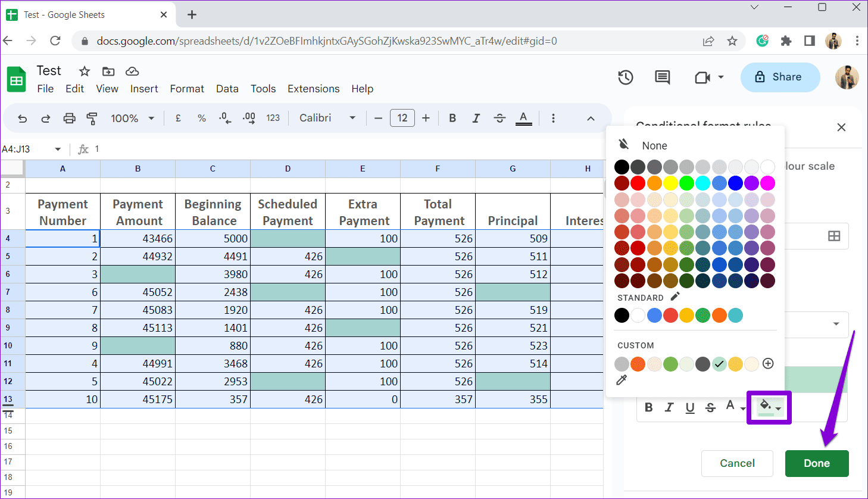The height and width of the screenshot is (499, 868).
Task: Open Chrome extensions puzzle icon
Action: (x=786, y=41)
